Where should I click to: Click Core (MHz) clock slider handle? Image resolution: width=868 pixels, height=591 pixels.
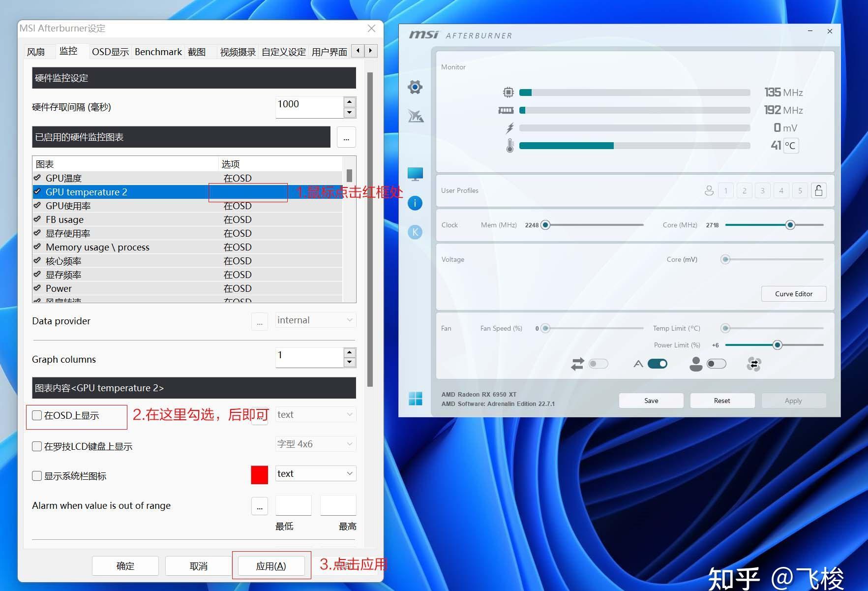pyautogui.click(x=790, y=225)
